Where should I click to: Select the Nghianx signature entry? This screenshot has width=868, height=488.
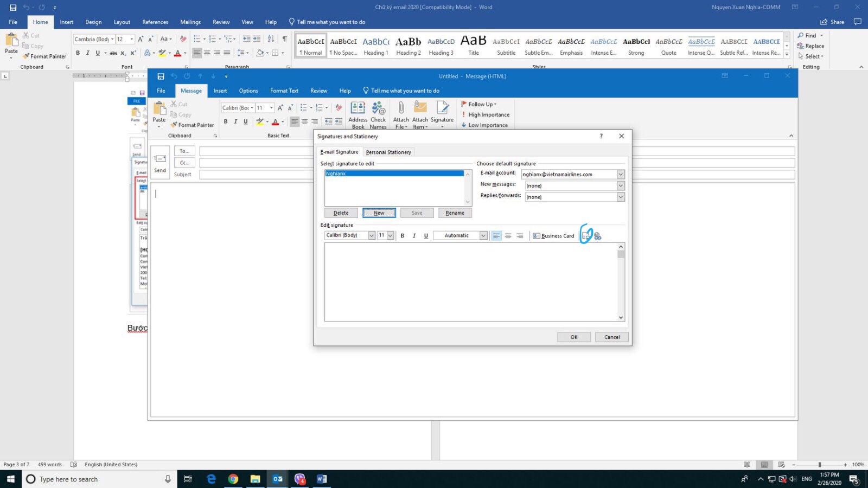point(394,174)
